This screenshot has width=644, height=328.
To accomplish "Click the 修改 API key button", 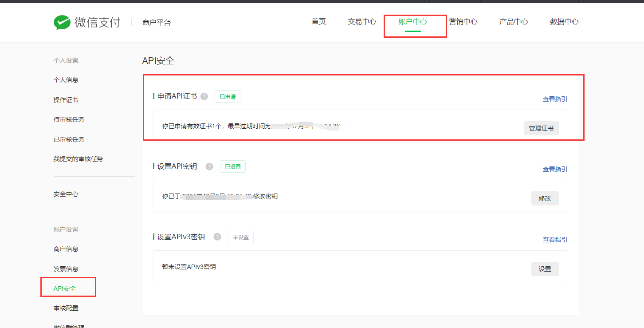I will tap(545, 198).
